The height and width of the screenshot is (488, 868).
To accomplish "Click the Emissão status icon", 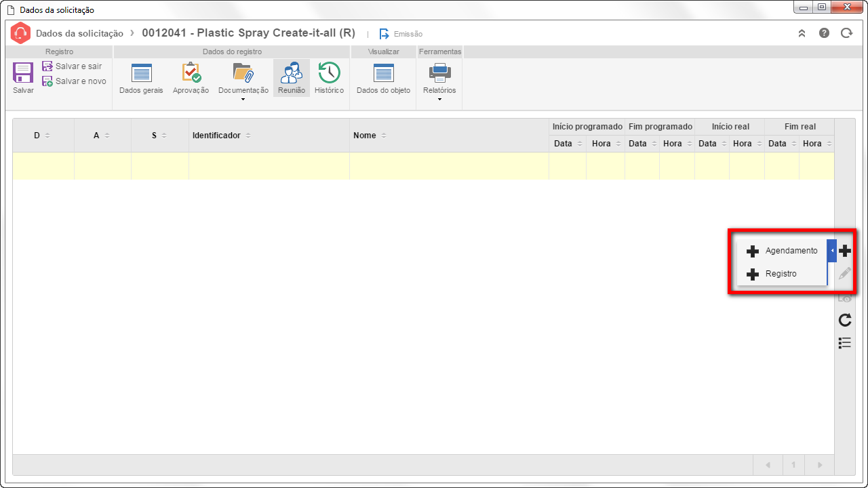I will tap(384, 33).
